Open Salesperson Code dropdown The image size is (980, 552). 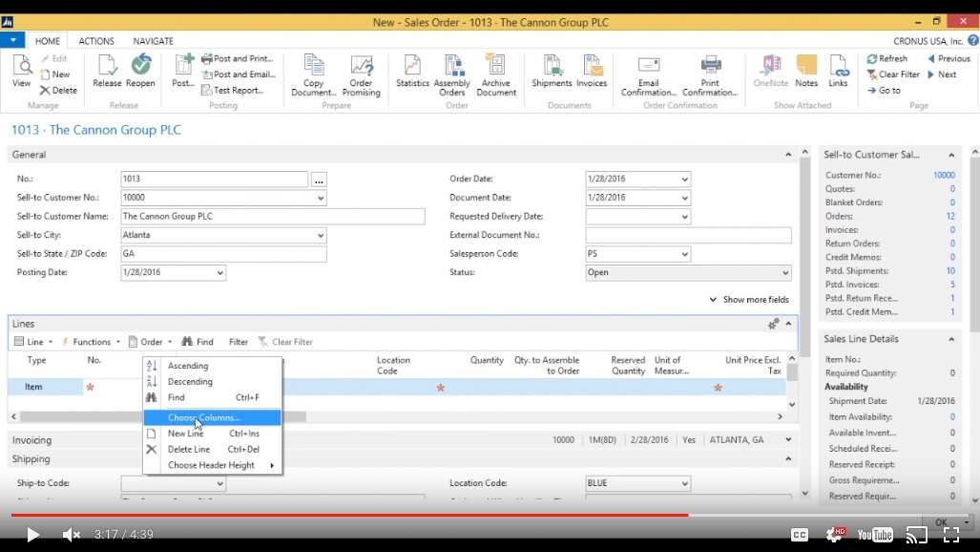[684, 254]
